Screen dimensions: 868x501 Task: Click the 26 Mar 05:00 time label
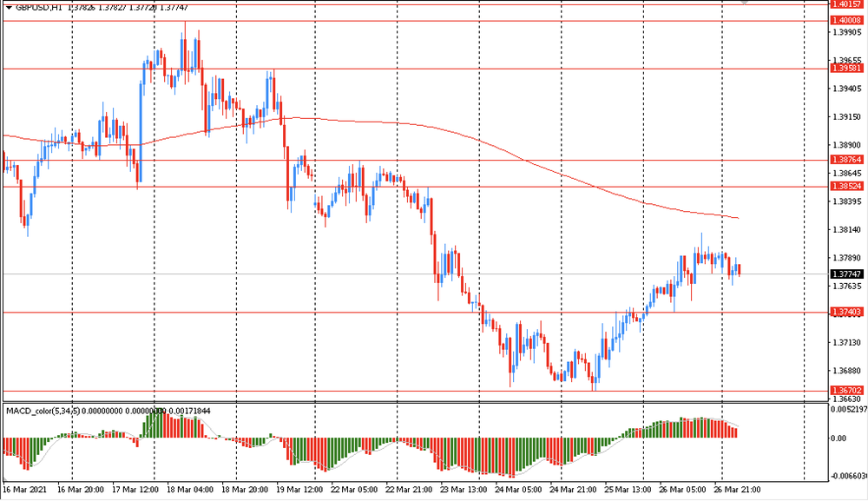[682, 490]
